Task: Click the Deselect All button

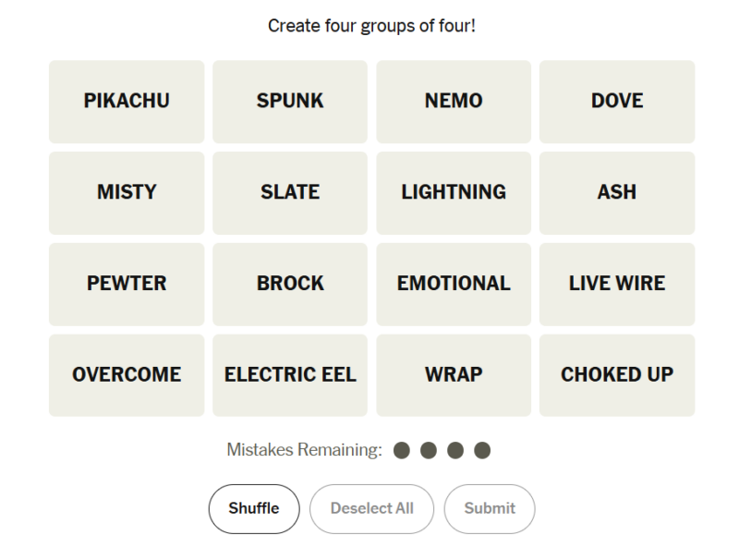Action: coord(372,508)
